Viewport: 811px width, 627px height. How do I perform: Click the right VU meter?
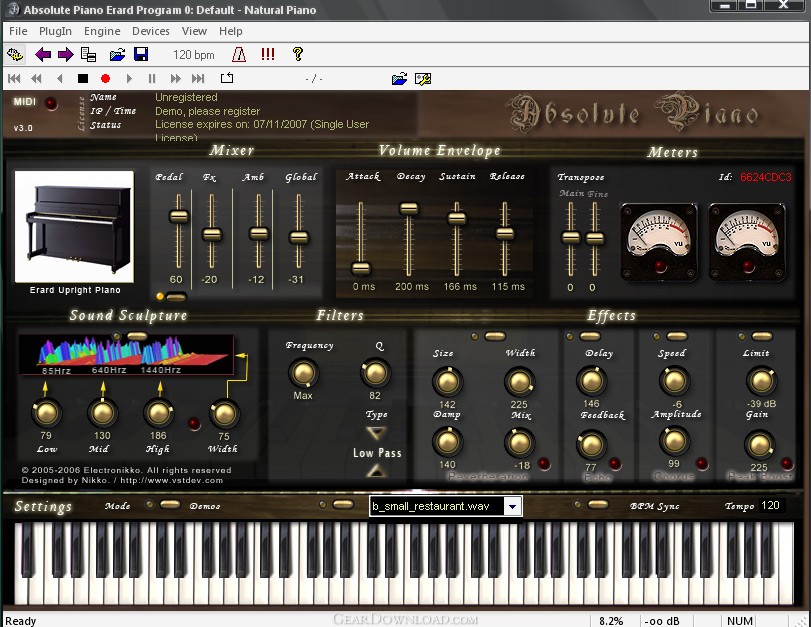click(x=747, y=241)
